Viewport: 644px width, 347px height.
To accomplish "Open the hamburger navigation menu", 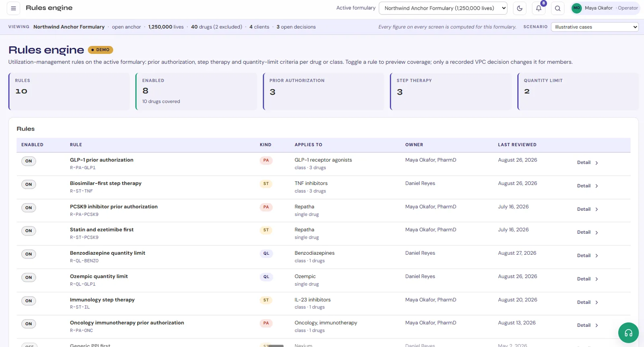I will click(x=13, y=8).
